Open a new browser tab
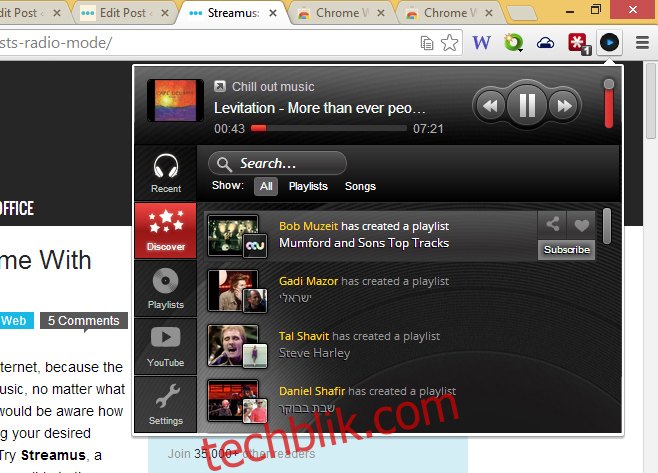 tap(522, 13)
